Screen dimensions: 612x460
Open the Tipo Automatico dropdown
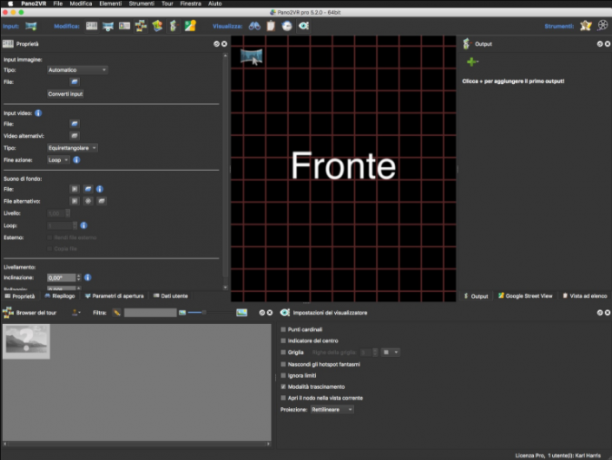77,70
